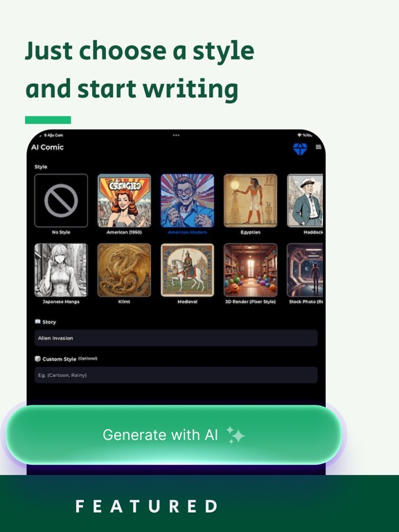Open the hamburger menu icon
The height and width of the screenshot is (532, 399).
[x=318, y=147]
